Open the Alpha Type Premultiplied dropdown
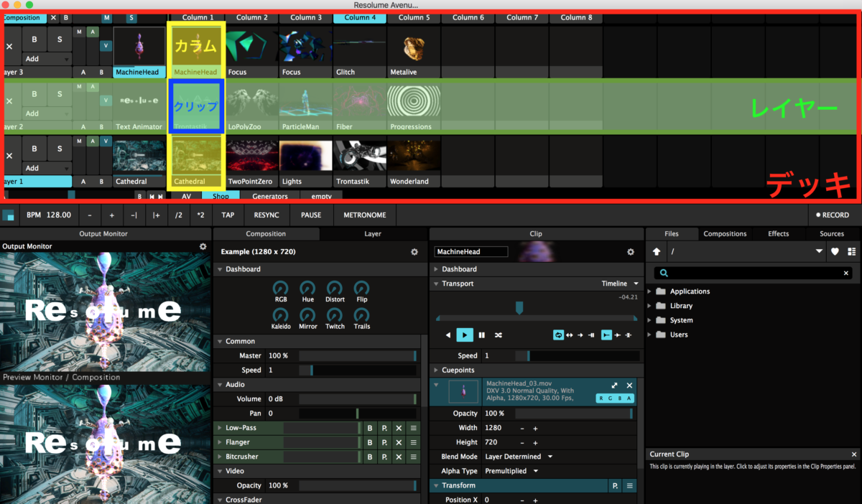 point(511,471)
